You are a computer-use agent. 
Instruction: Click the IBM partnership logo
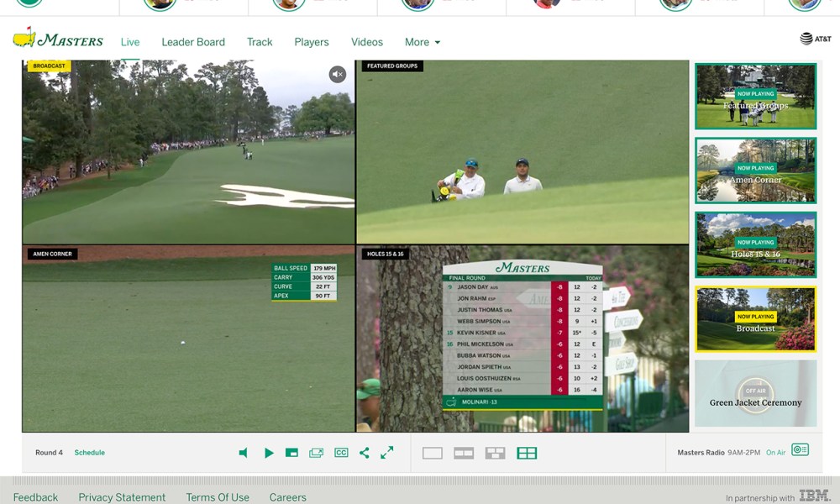tap(815, 496)
